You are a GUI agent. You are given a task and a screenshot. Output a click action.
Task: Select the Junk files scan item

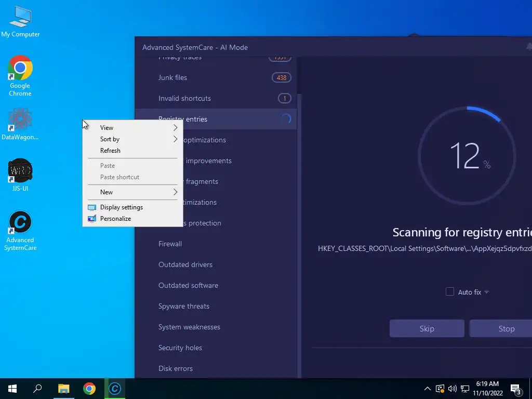point(216,78)
